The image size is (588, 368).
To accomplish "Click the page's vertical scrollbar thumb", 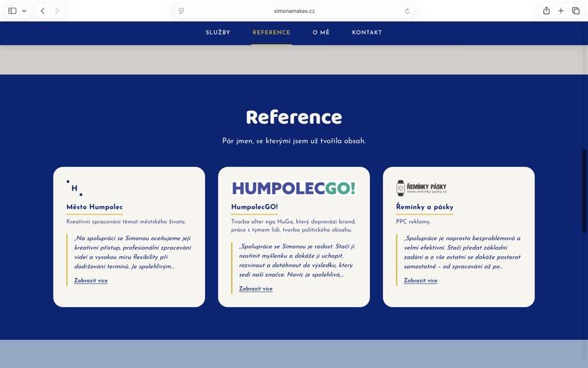I will click(x=584, y=191).
